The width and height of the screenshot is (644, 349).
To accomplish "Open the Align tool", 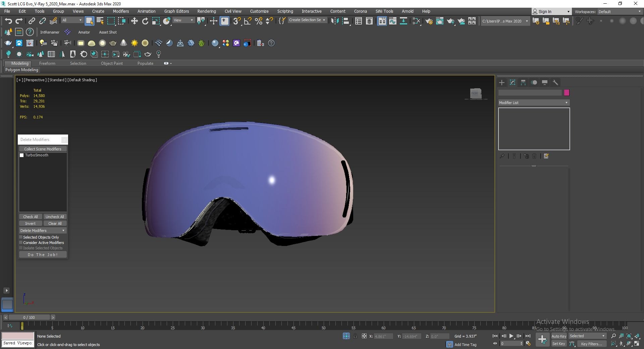I will tap(345, 21).
